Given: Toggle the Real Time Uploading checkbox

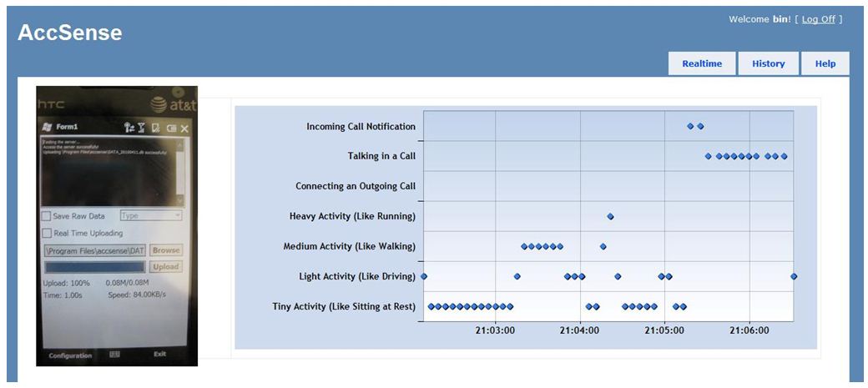Looking at the screenshot, I should pyautogui.click(x=47, y=234).
